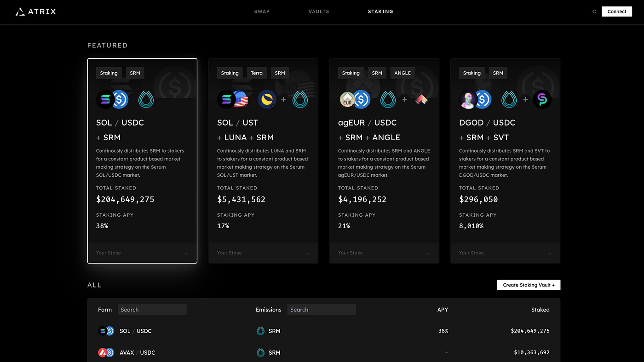Viewport: 644px width, 362px height.
Task: Click the 21% staking APY value
Action: pyautogui.click(x=344, y=226)
